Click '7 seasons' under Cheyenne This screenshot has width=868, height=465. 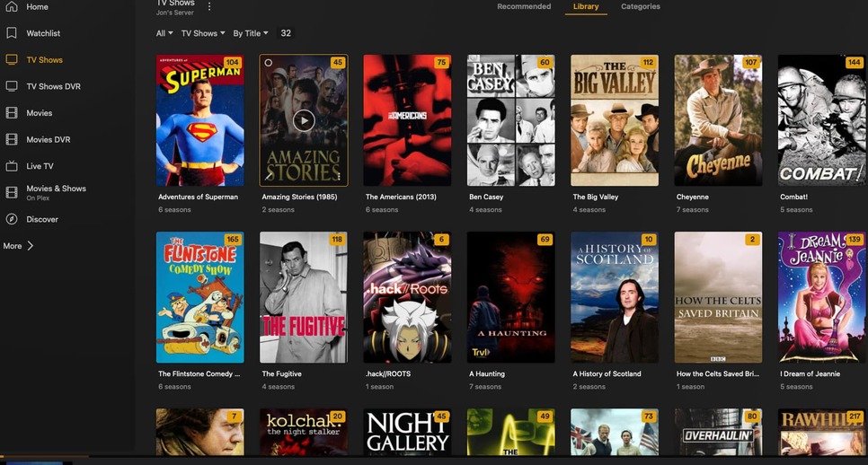[x=693, y=209]
